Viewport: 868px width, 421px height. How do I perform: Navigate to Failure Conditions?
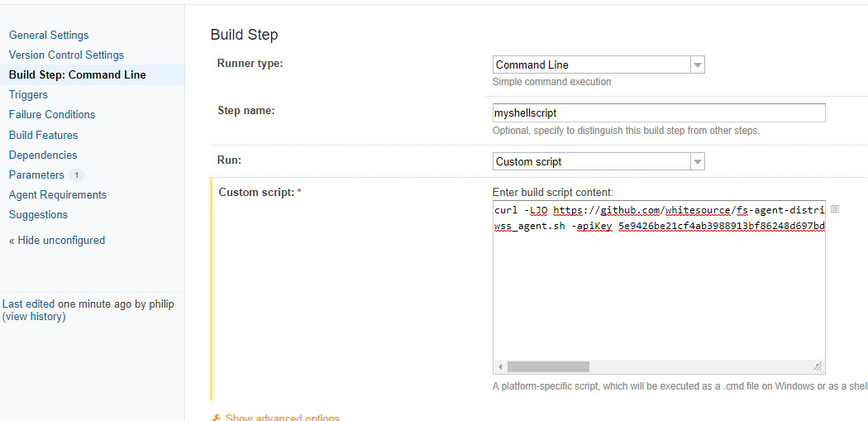tap(52, 114)
